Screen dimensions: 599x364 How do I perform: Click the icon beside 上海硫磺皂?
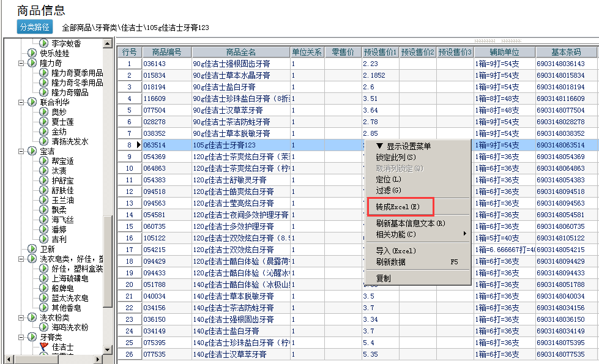pyautogui.click(x=44, y=278)
